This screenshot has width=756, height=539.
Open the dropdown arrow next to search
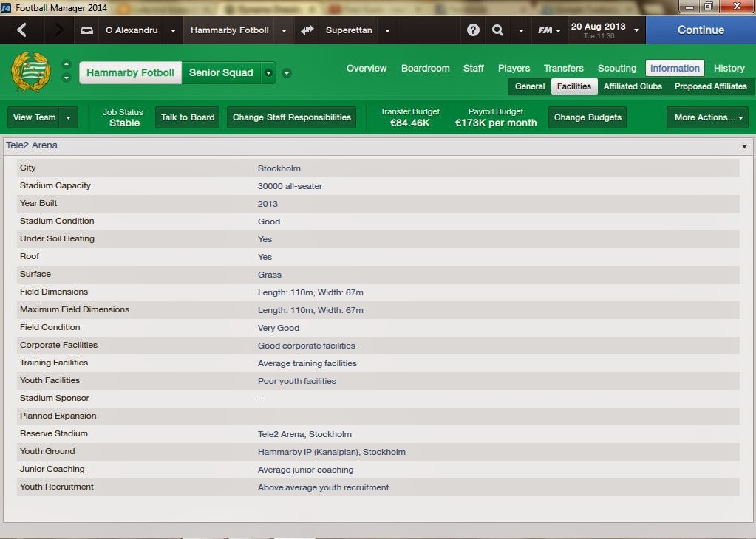[521, 30]
